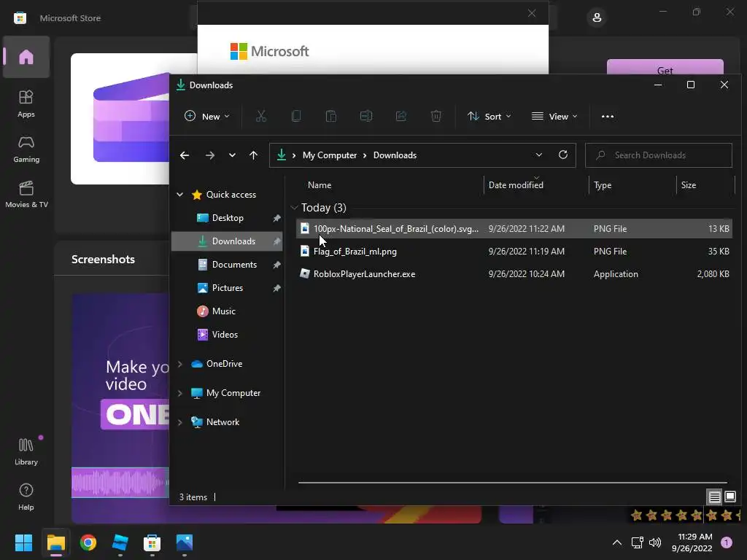
Task: Collapse the Today (3) group
Action: pos(294,208)
